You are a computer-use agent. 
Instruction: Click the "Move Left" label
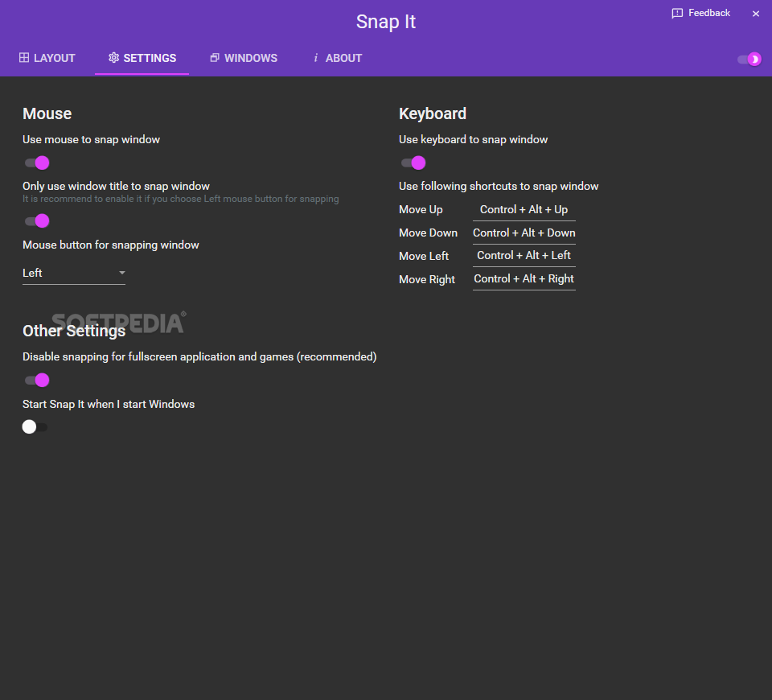pyautogui.click(x=424, y=256)
